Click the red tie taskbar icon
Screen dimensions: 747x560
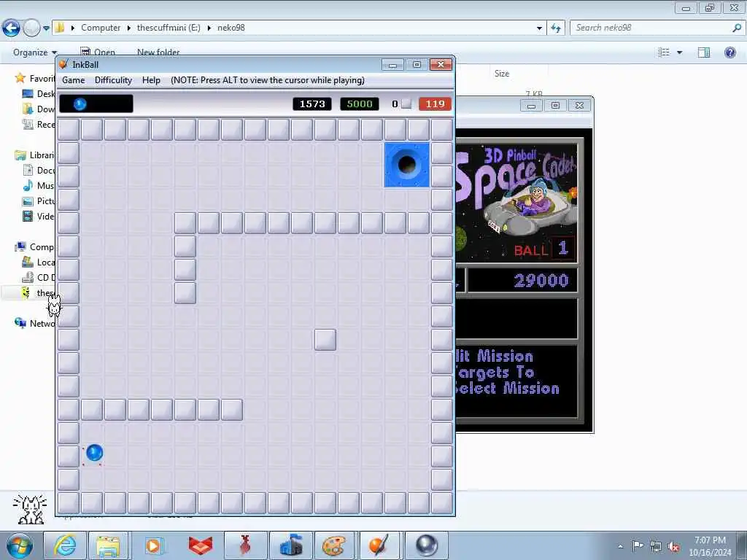tap(245, 545)
